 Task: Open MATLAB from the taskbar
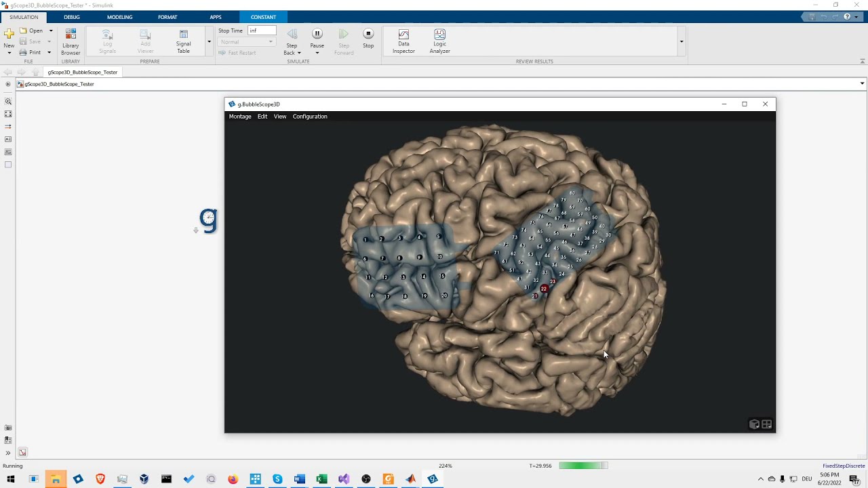coord(410,479)
